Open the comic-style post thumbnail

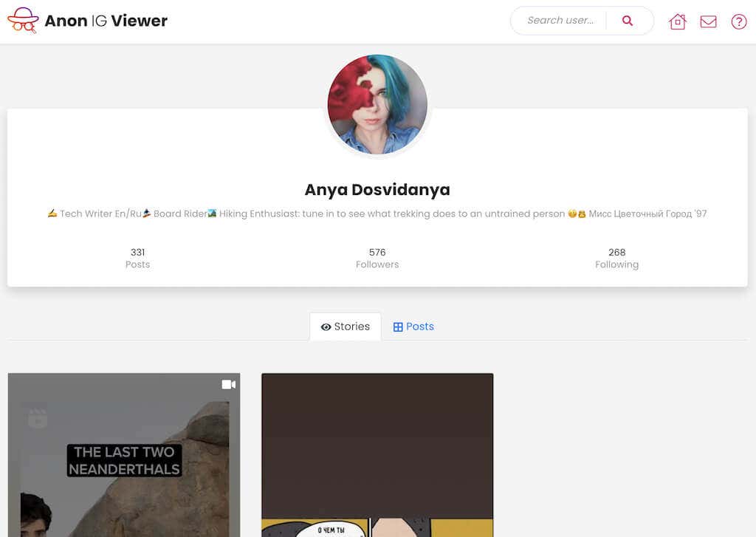[x=377, y=454]
